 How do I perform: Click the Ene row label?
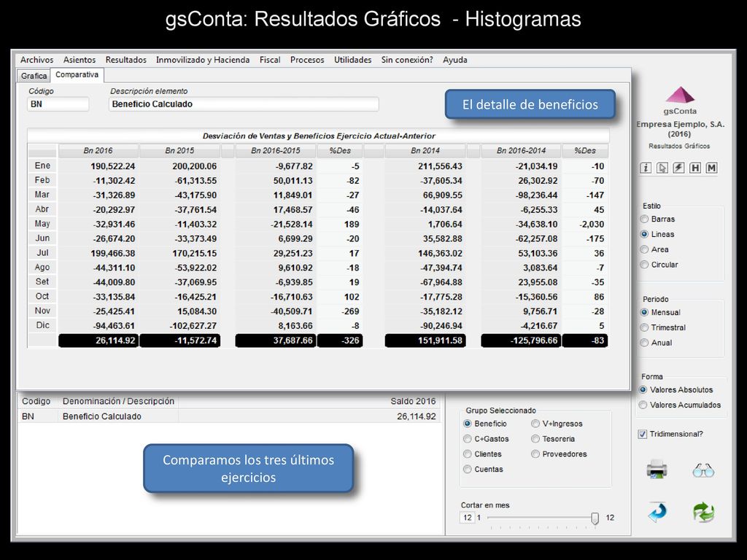coord(42,166)
